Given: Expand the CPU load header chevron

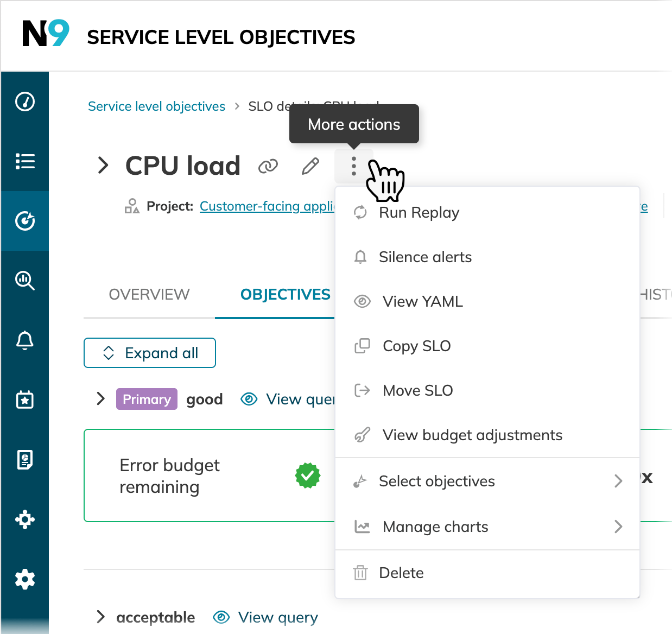Looking at the screenshot, I should 103,166.
